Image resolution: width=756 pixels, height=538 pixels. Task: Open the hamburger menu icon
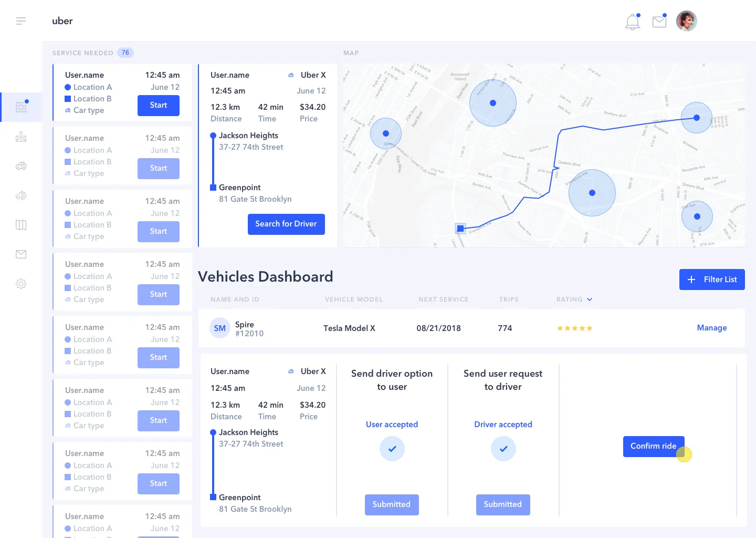click(x=21, y=21)
